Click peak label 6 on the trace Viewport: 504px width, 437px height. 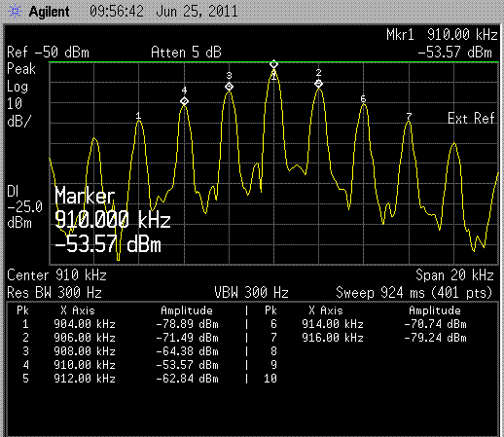[x=363, y=99]
